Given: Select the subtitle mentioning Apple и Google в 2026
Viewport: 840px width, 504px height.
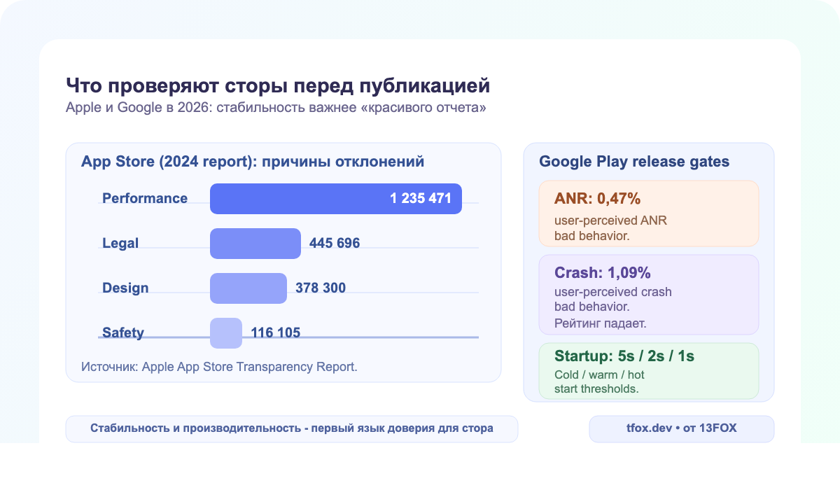Looking at the screenshot, I should tap(276, 108).
